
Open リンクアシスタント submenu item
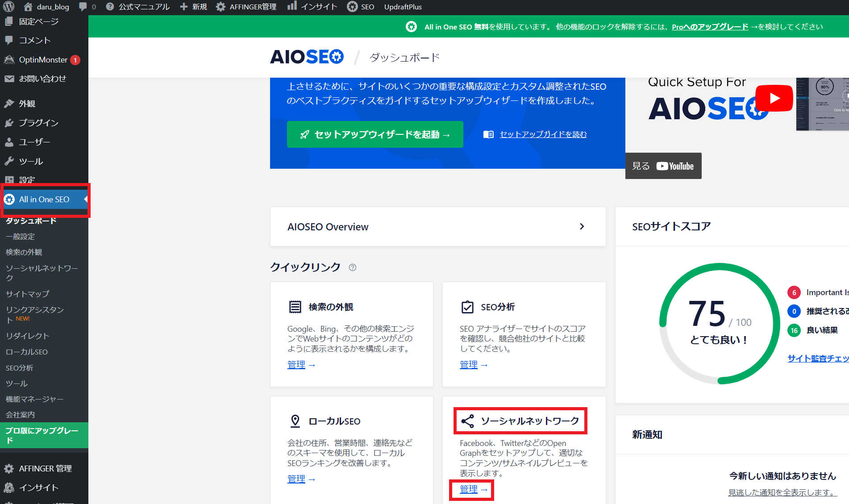coord(34,314)
